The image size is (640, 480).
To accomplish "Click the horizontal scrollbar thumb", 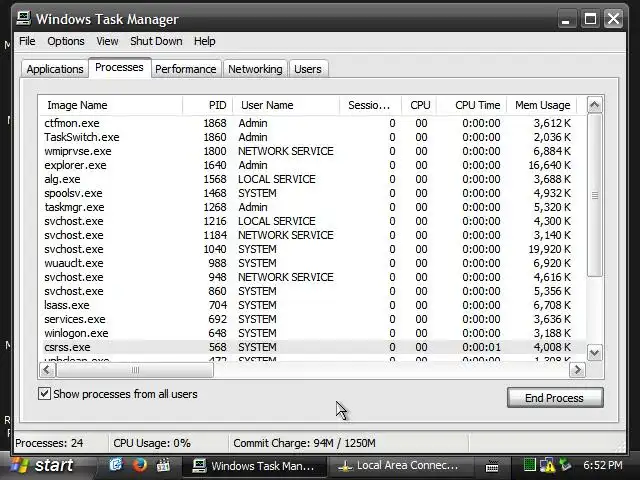I will 135,370.
